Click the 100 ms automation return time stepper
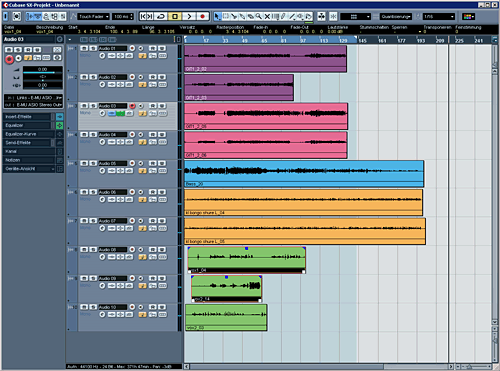Screen dimensions: 500x371 point(132,16)
